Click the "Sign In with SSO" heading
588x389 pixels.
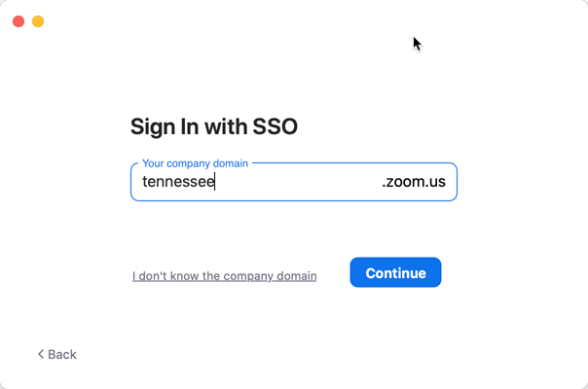214,126
